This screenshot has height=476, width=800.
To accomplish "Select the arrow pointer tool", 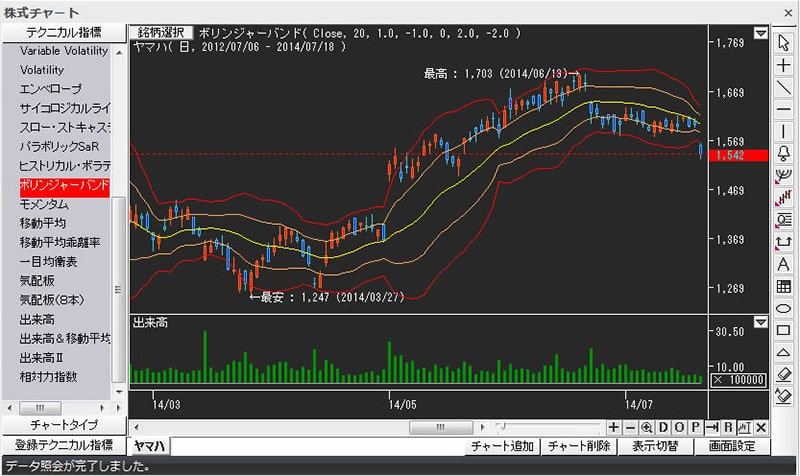I will tap(783, 43).
